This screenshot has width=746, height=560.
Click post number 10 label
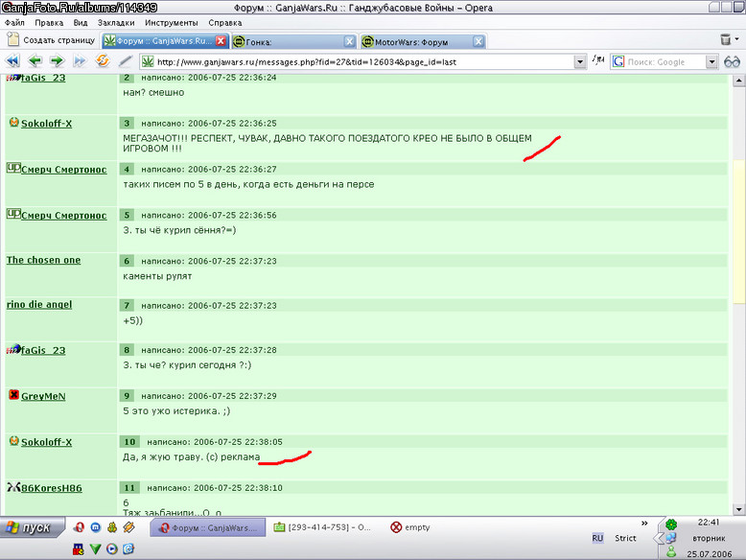tap(129, 441)
